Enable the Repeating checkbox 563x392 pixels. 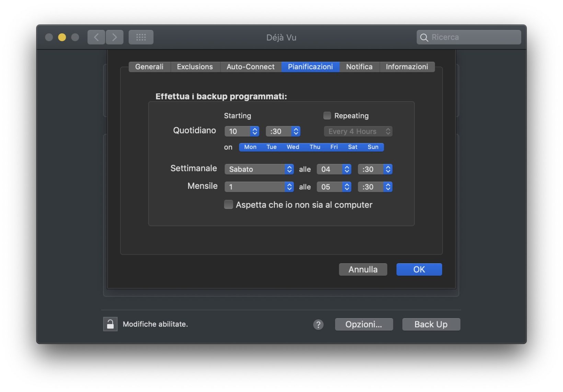(327, 116)
